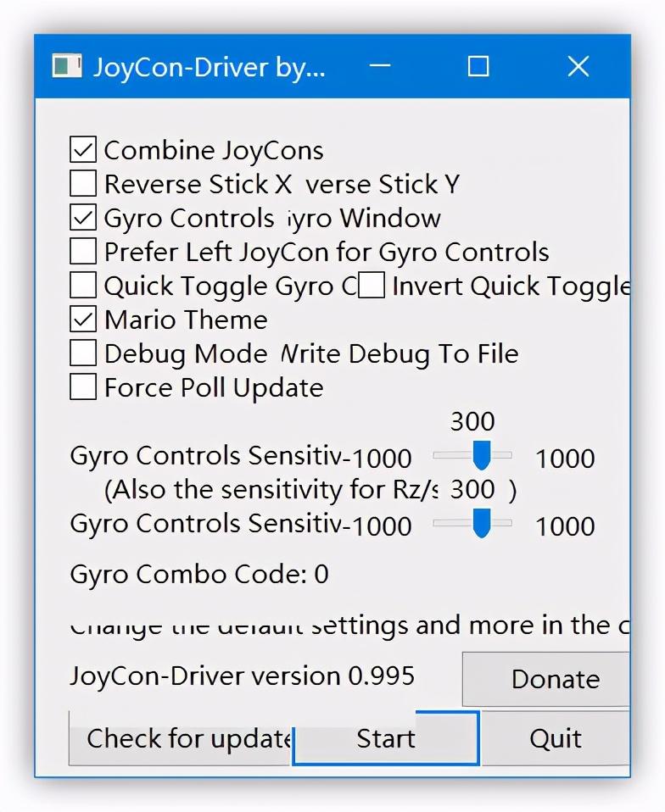The image size is (665, 812).
Task: Check the Quick Toggle Gyro checkbox
Action: (83, 286)
